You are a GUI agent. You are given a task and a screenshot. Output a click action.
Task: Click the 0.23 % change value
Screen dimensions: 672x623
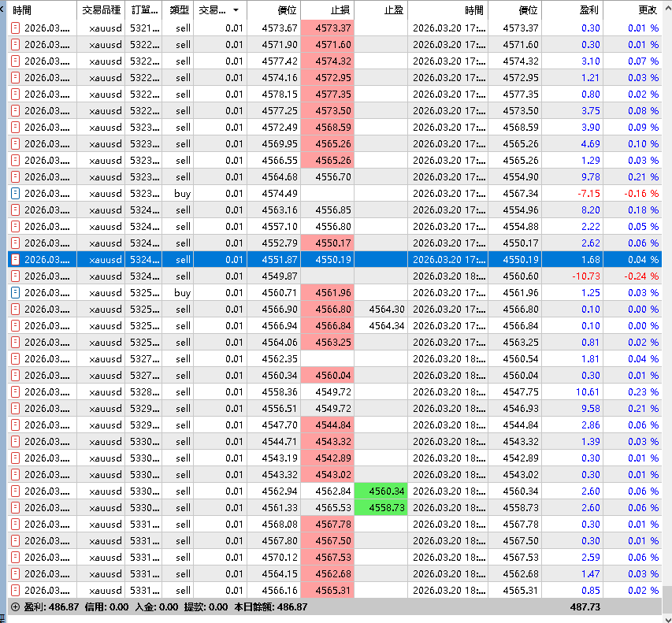644,392
